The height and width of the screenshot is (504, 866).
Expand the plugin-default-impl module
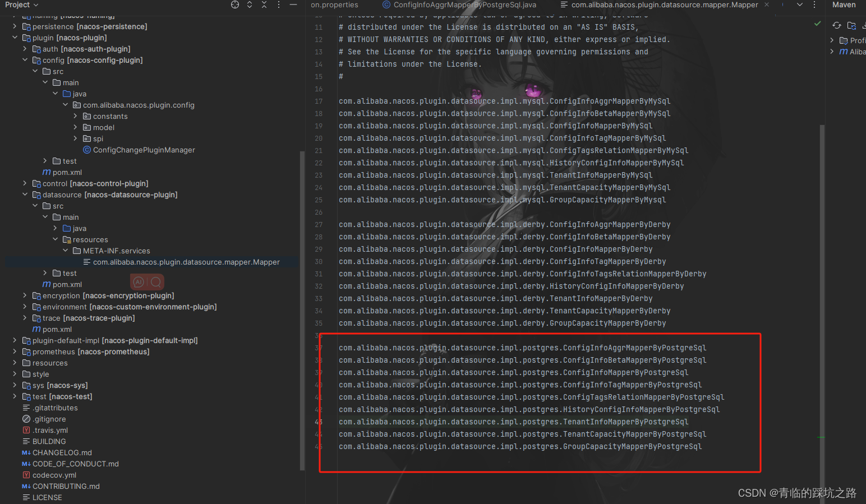pyautogui.click(x=15, y=340)
